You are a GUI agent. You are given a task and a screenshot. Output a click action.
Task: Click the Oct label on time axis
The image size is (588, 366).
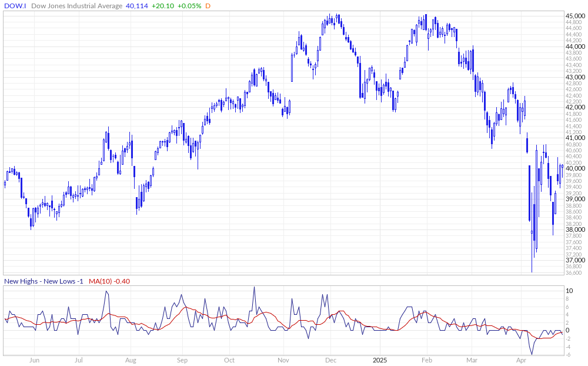click(229, 360)
